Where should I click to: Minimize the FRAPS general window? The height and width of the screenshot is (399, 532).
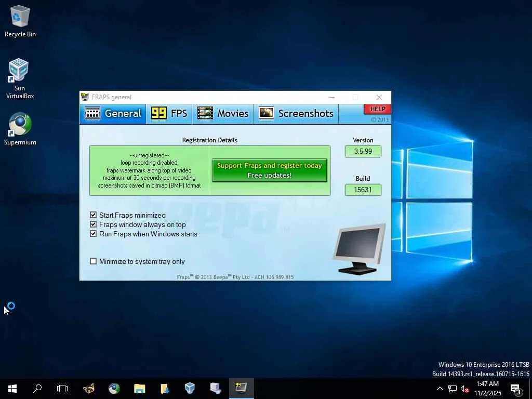[x=332, y=97]
